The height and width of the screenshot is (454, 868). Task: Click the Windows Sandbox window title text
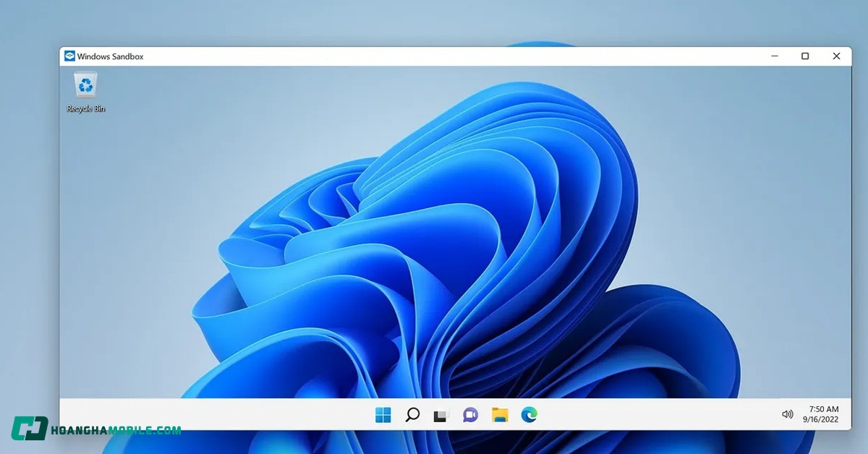111,56
